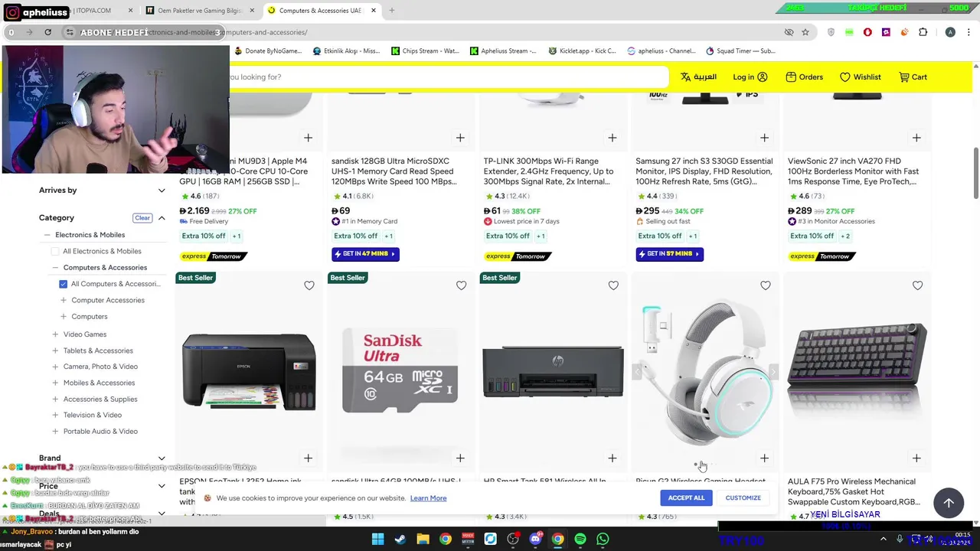
Task: Expand Video Games category
Action: 55,334
